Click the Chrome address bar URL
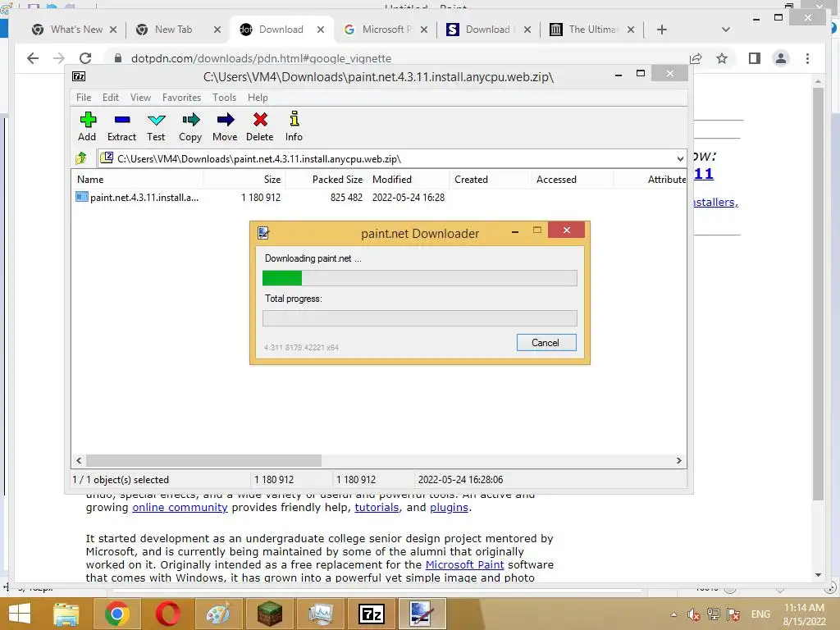Screen dimensions: 840x630 (261, 58)
